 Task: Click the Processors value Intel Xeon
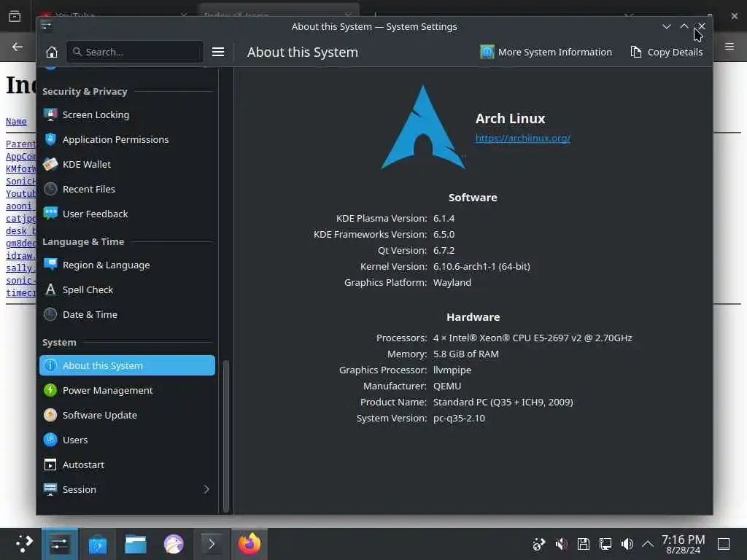532,338
